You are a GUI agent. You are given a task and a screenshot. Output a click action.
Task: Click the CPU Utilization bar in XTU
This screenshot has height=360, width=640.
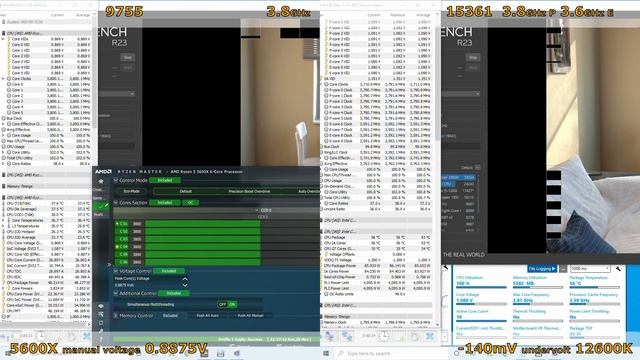point(481,287)
